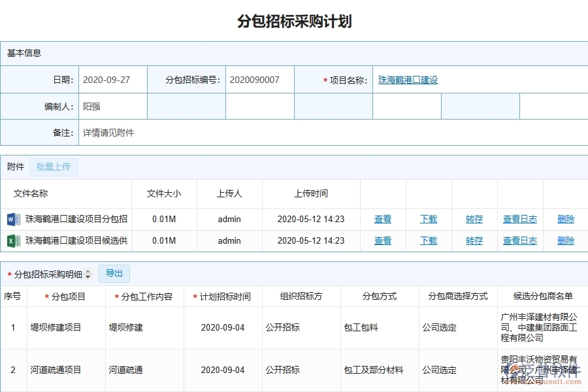Click 删除 to delete the second attachment

click(564, 240)
